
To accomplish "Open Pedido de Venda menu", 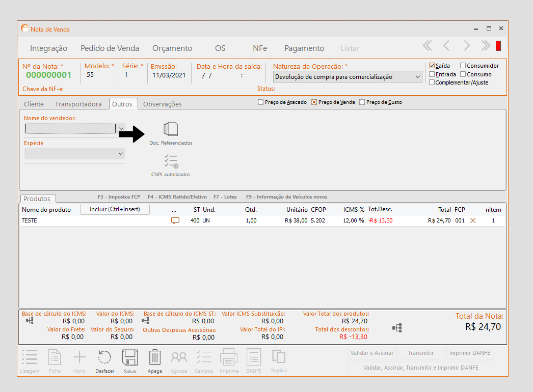I will (110, 48).
